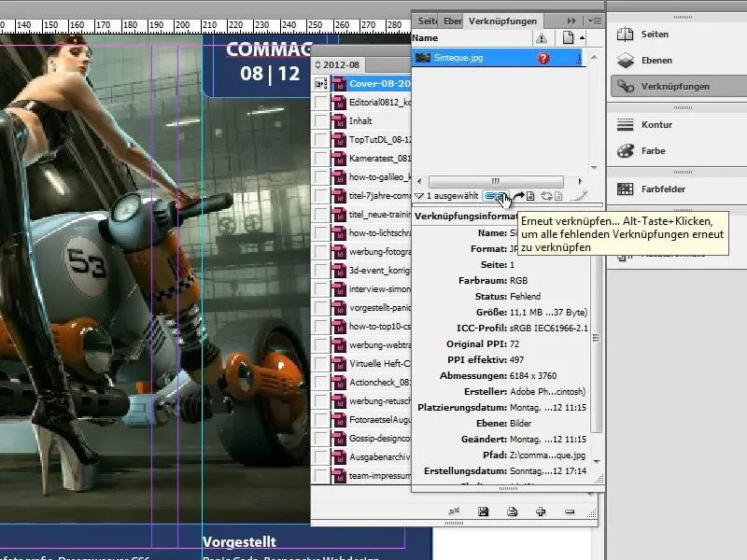This screenshot has height=560, width=747.
Task: Toggle style source box for TopTutDL_08-12
Action: coord(321,140)
